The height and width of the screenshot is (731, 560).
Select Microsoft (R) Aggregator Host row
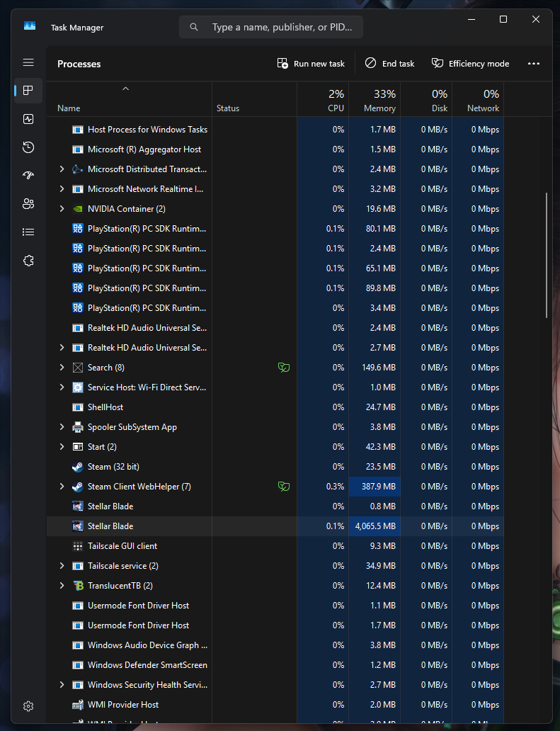(x=275, y=149)
